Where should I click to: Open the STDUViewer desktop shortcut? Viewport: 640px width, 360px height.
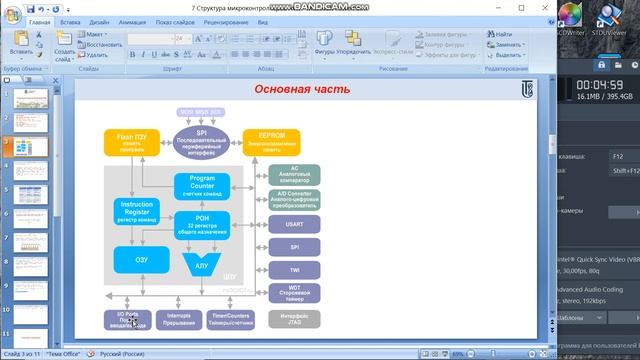coord(609,19)
